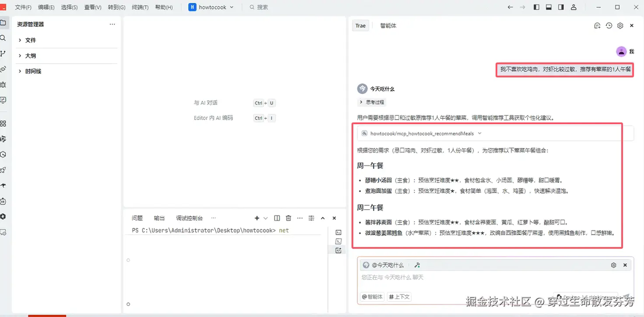Select the third terminal instance icon
Screen dimensions: 644x317
tap(339, 250)
